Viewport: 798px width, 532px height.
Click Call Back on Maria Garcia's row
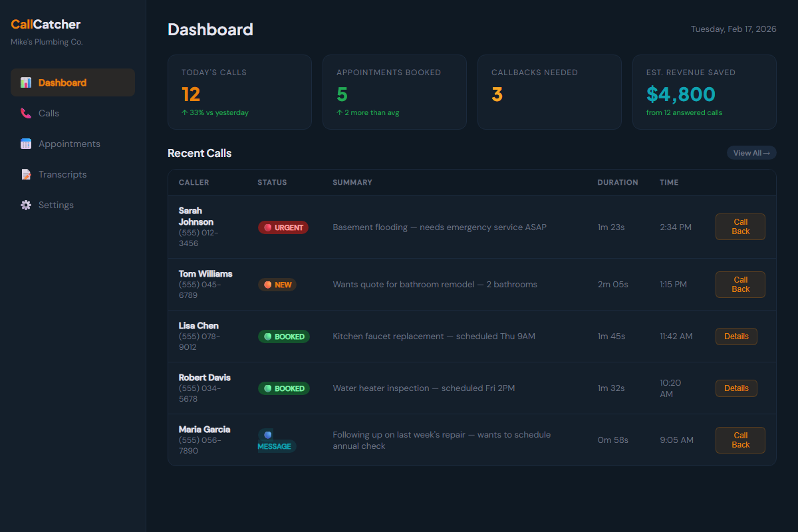click(x=740, y=440)
